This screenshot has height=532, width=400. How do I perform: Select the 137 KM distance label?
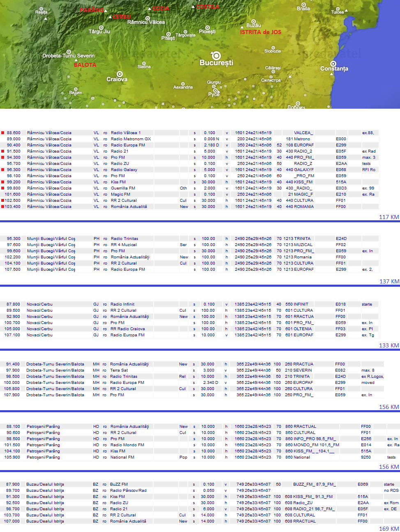pyautogui.click(x=389, y=281)
